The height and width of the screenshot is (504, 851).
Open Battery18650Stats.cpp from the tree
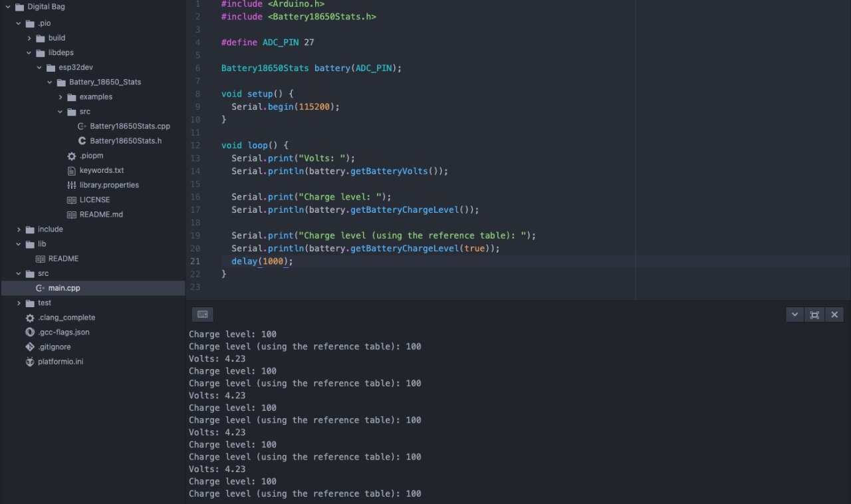[x=130, y=126]
